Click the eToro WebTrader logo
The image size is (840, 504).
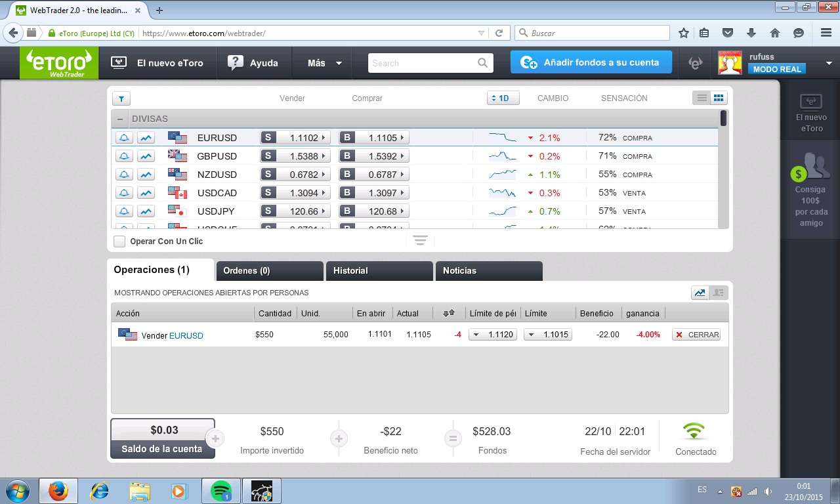click(x=59, y=64)
